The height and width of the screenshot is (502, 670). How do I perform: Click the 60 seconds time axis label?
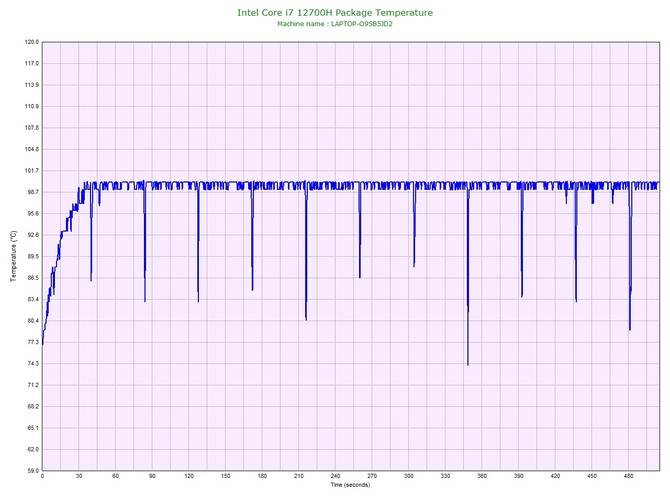pos(116,476)
